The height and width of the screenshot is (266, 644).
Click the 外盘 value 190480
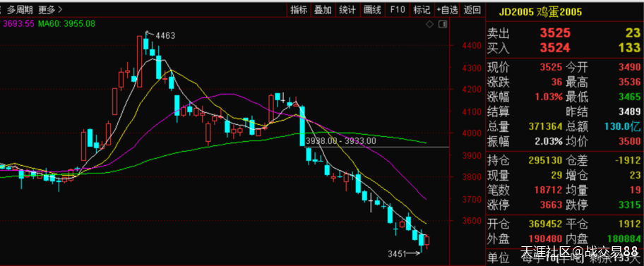[545, 239]
